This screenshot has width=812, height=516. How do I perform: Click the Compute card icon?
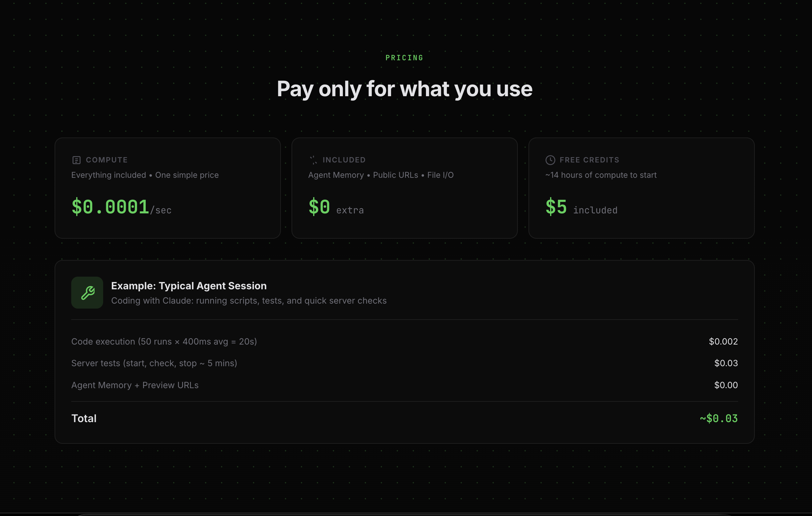[77, 160]
